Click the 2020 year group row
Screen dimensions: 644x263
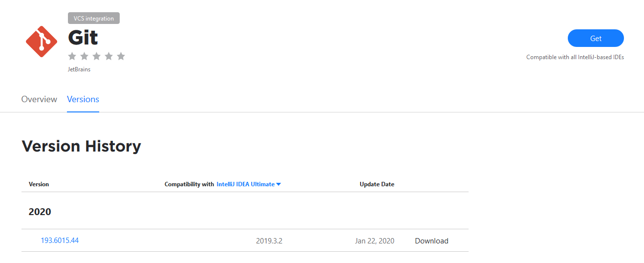coord(245,212)
